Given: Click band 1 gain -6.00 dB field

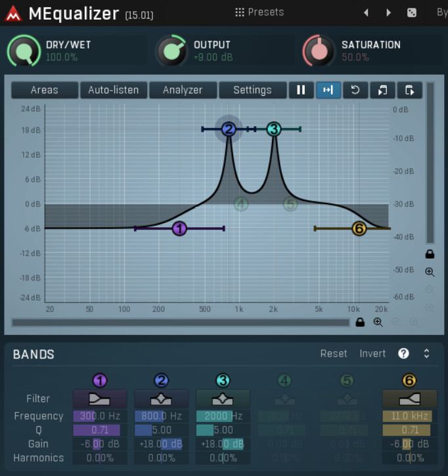Looking at the screenshot, I should pyautogui.click(x=100, y=444).
